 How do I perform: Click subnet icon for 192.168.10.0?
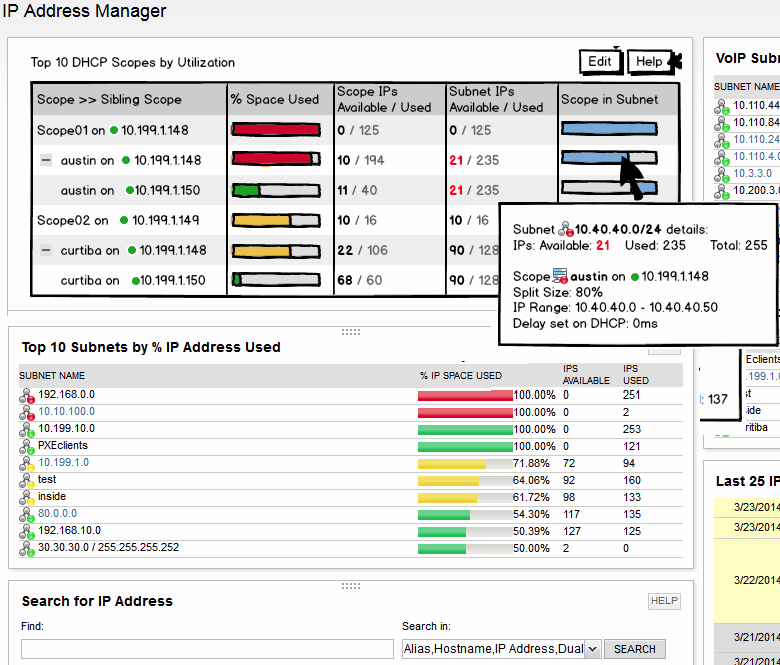pos(27,532)
